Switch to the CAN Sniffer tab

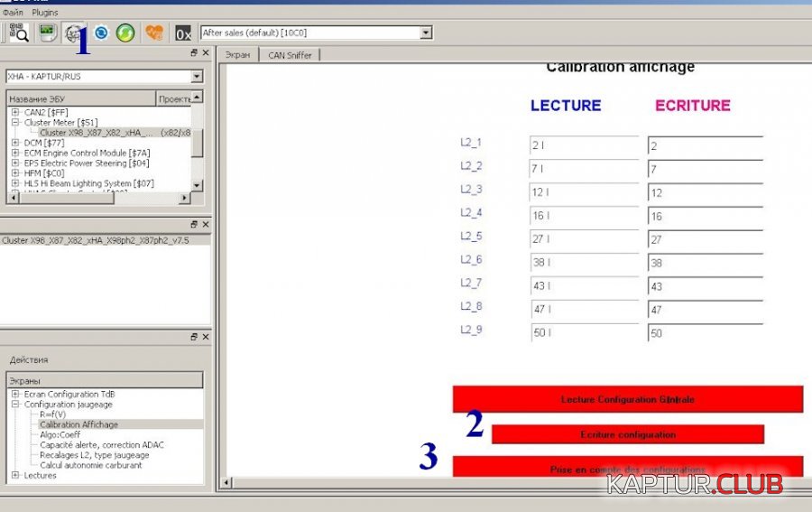pos(289,55)
